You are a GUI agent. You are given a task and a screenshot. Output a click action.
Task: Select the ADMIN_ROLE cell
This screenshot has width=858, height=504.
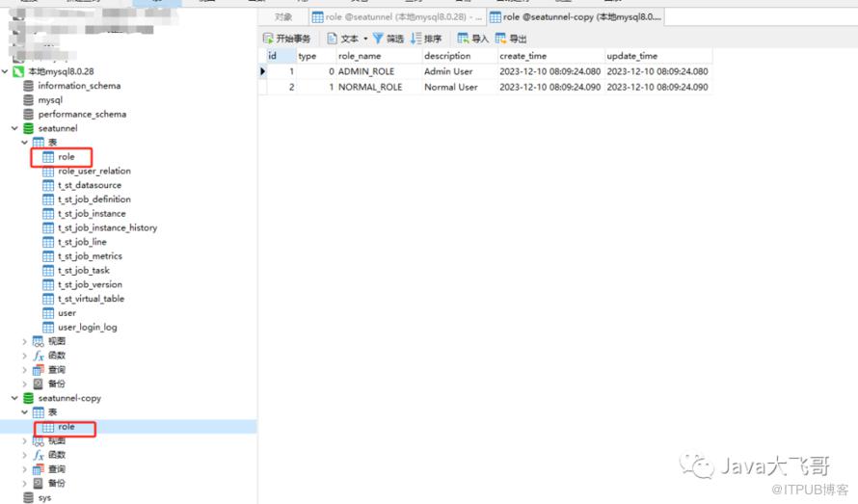(x=379, y=71)
